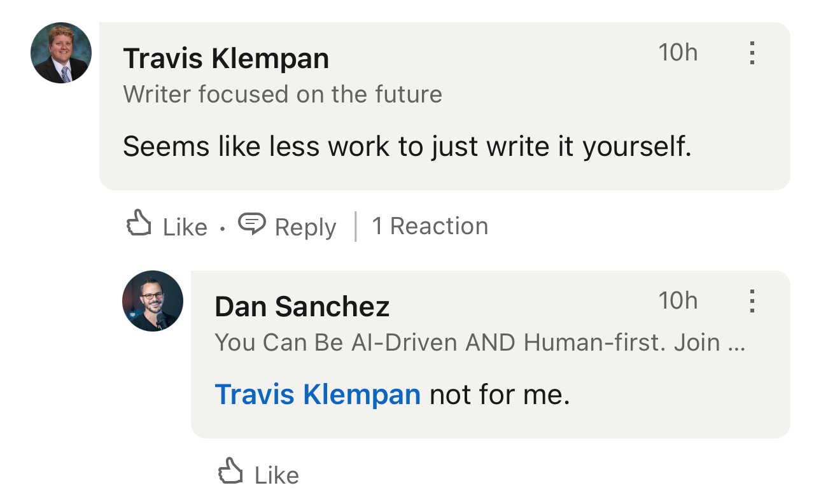Follow the blue Travis Klempan mention link
Image resolution: width=821 pixels, height=504 pixels.
click(318, 395)
